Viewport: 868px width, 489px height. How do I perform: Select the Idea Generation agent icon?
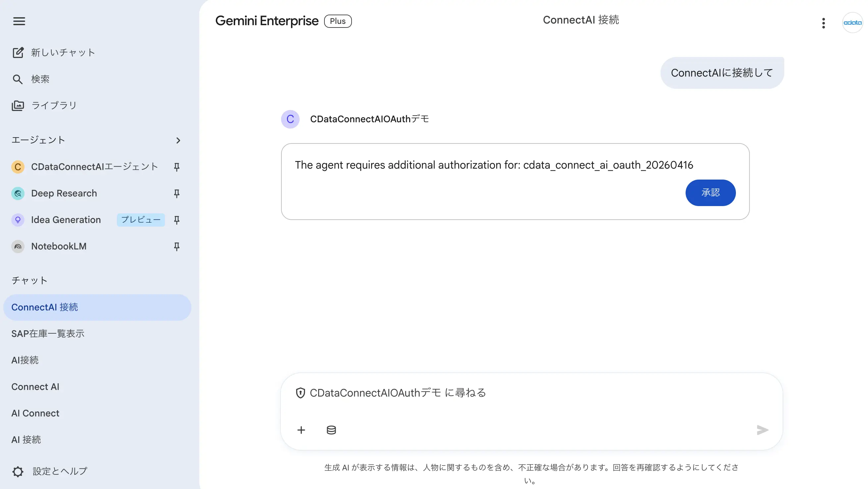18,220
